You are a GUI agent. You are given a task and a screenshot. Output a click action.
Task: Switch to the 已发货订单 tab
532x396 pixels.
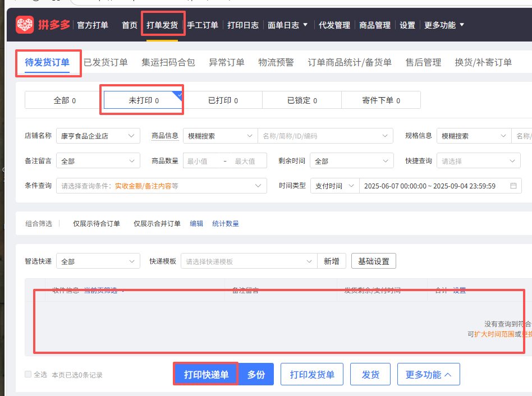click(106, 62)
